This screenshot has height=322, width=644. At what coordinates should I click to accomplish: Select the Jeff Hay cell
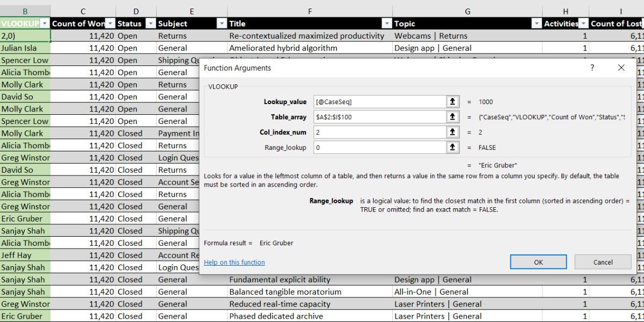pyautogui.click(x=25, y=255)
